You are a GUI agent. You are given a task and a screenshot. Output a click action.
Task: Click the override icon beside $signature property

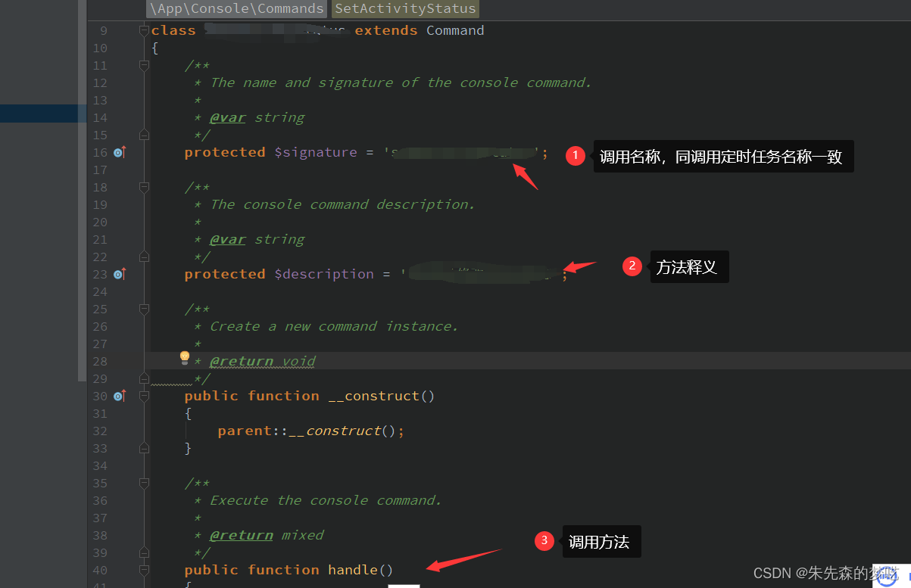tap(119, 152)
